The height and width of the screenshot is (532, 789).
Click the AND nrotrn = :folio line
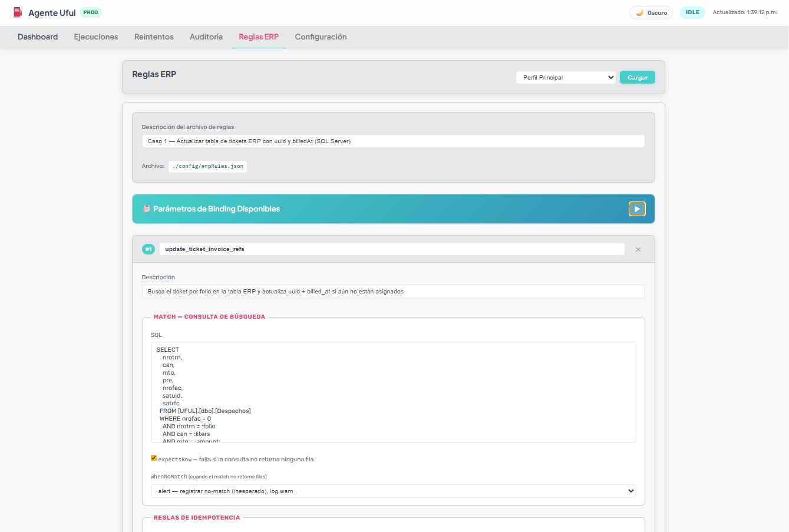tap(189, 427)
